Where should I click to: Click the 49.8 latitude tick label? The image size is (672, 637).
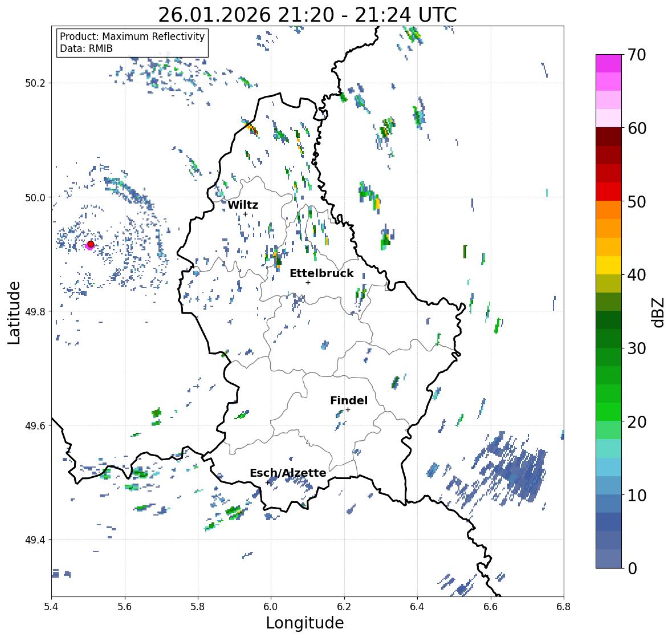point(35,311)
